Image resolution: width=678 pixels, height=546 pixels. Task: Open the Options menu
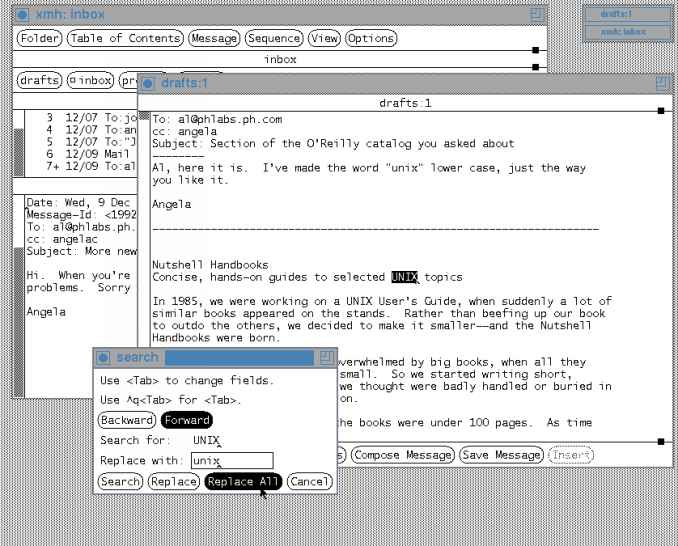pos(370,38)
